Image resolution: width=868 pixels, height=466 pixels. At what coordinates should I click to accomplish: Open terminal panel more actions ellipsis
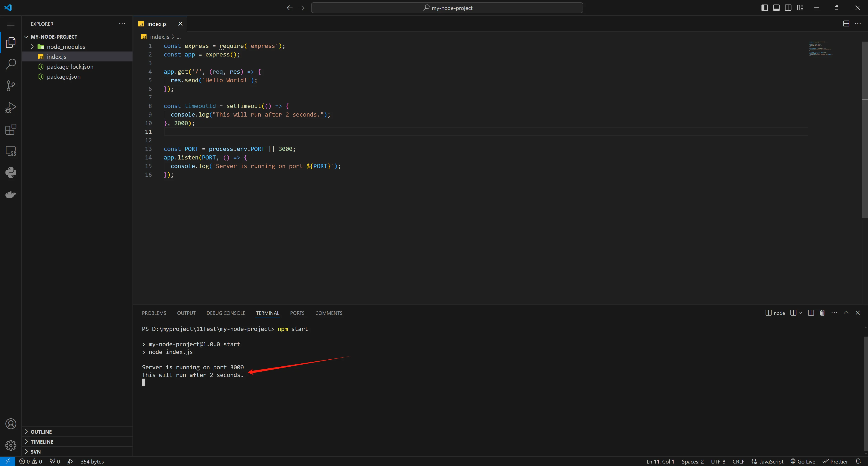coord(834,313)
